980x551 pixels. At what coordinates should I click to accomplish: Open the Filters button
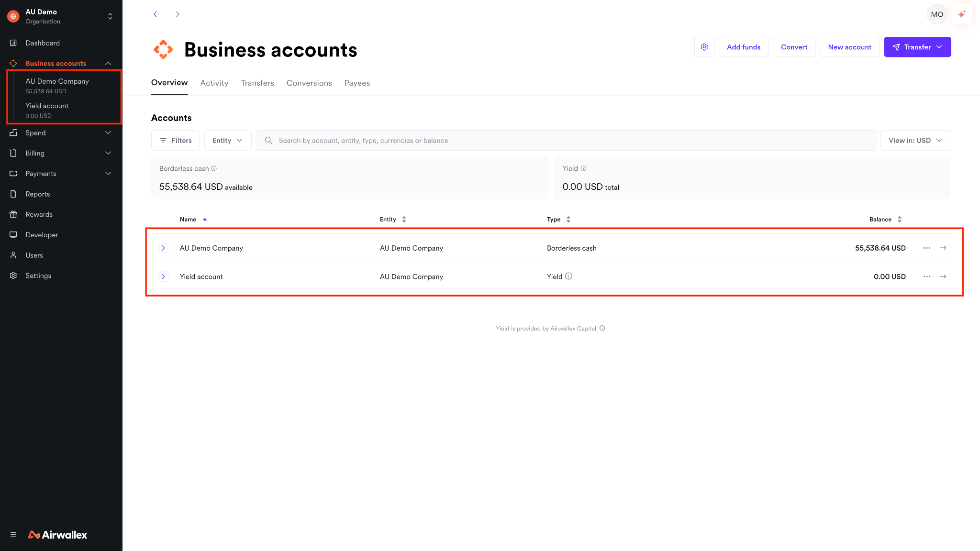[x=176, y=141]
